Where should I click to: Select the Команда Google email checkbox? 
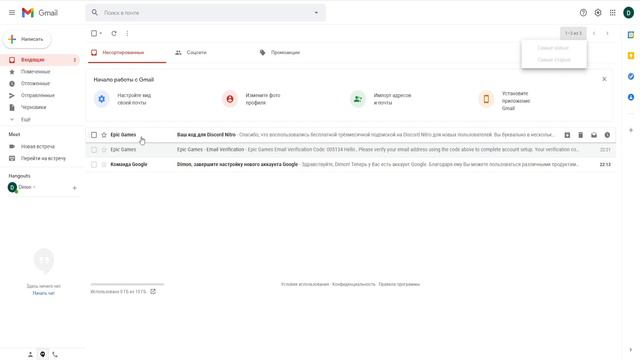94,164
